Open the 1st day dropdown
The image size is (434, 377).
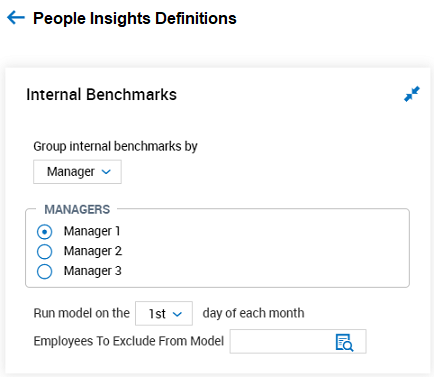click(164, 313)
